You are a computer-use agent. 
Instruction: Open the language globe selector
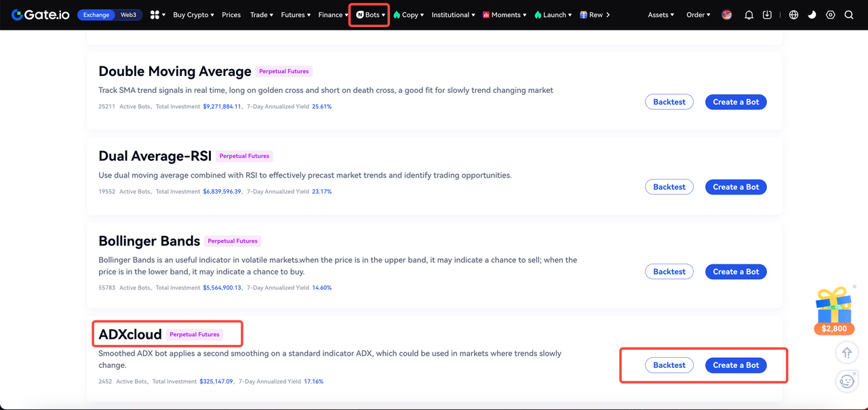(793, 15)
